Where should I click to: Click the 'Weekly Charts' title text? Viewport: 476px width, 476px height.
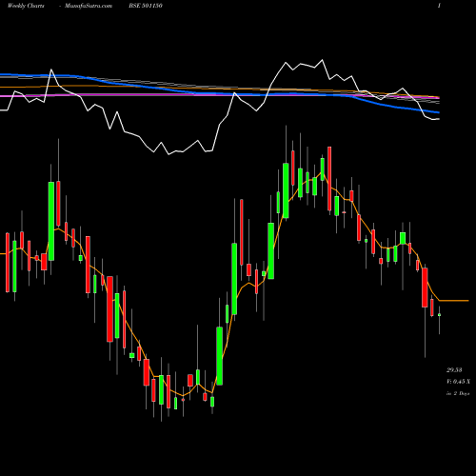point(26,6)
